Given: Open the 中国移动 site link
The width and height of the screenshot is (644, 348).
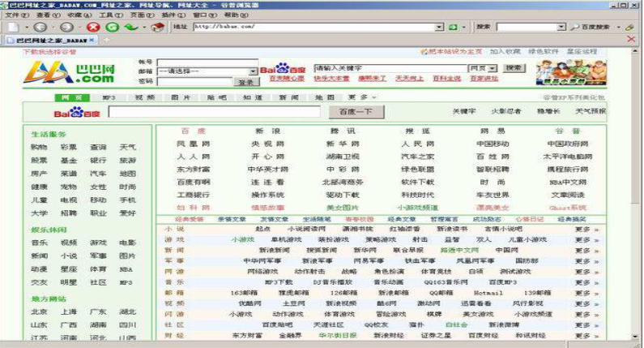Looking at the screenshot, I should pos(493,144).
